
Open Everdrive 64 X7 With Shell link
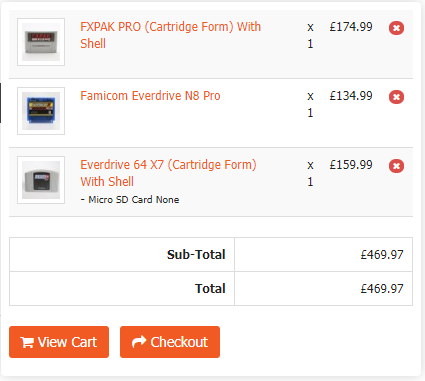tap(168, 173)
